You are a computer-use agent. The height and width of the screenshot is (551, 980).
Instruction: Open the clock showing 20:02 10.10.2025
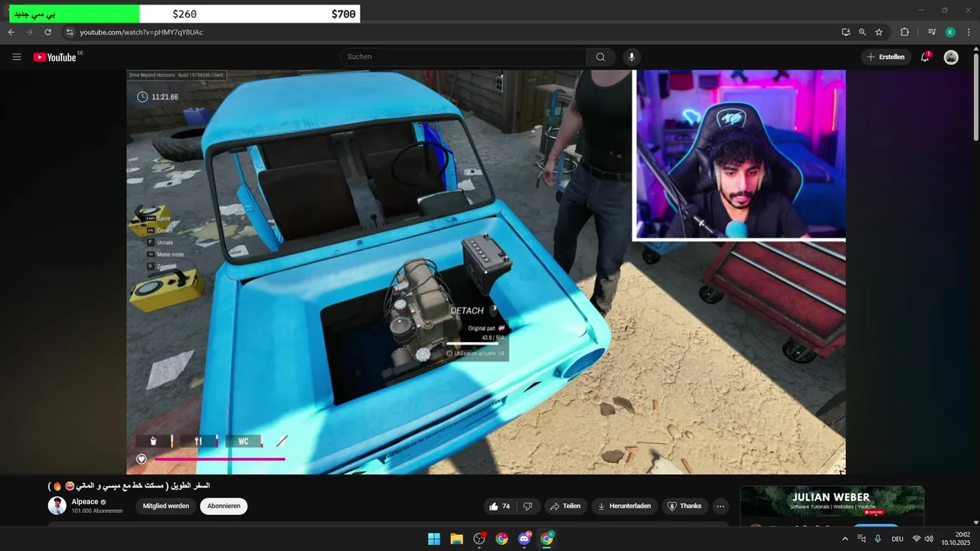tap(955, 539)
